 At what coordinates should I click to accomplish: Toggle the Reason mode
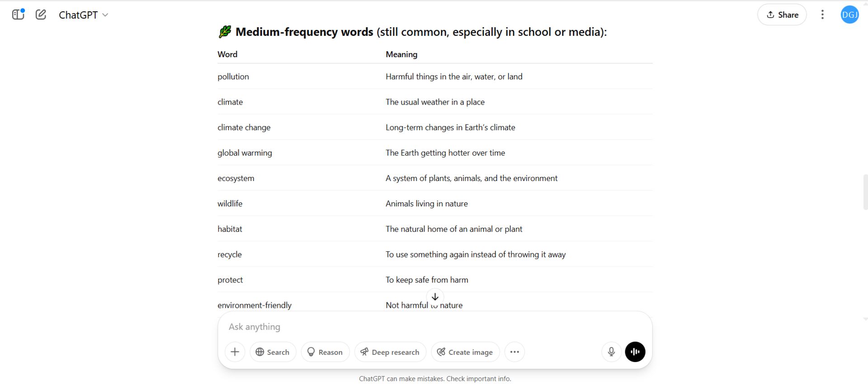pos(325,352)
